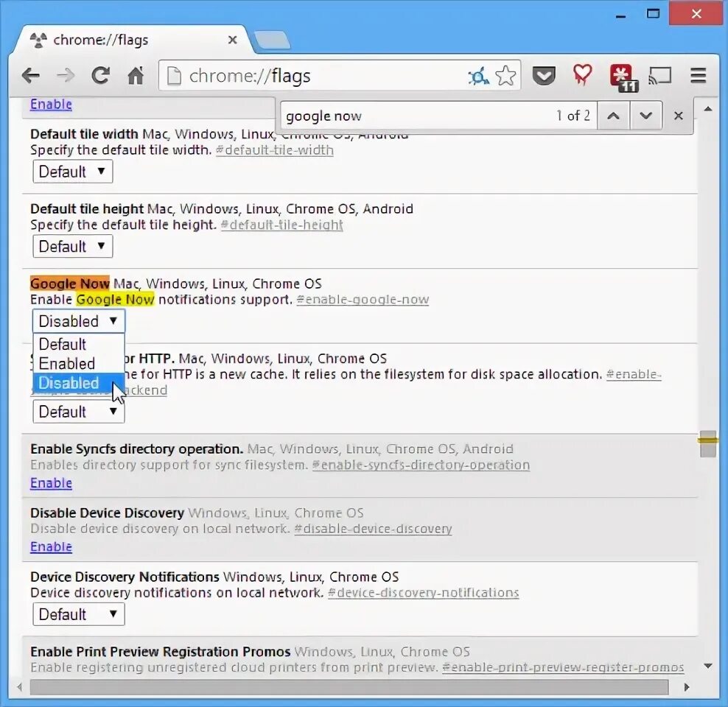The width and height of the screenshot is (728, 707).
Task: Go to previous find result
Action: pos(613,116)
